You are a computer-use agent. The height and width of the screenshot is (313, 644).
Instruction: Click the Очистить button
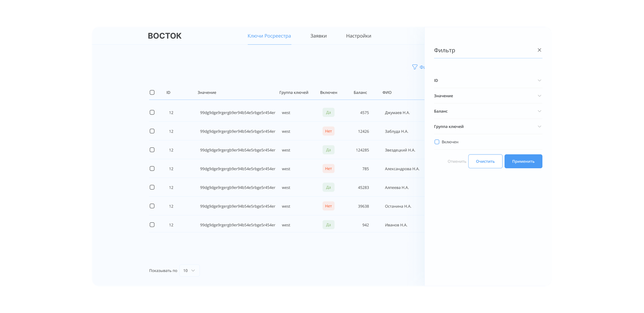(x=485, y=162)
